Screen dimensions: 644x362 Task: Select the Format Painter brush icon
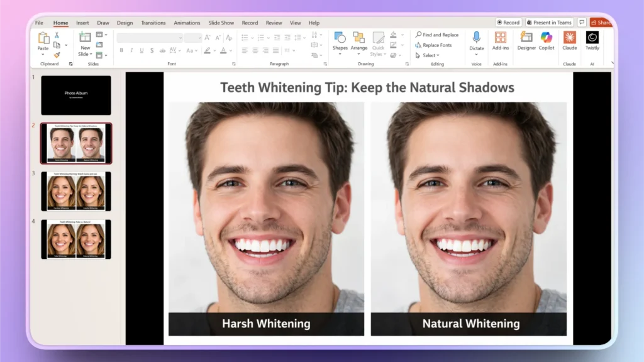(x=57, y=55)
